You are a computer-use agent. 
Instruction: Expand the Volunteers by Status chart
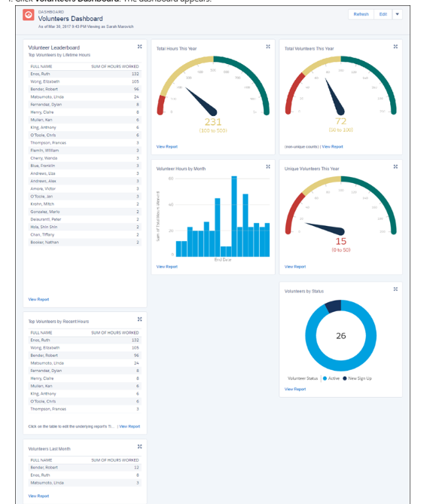[395, 289]
